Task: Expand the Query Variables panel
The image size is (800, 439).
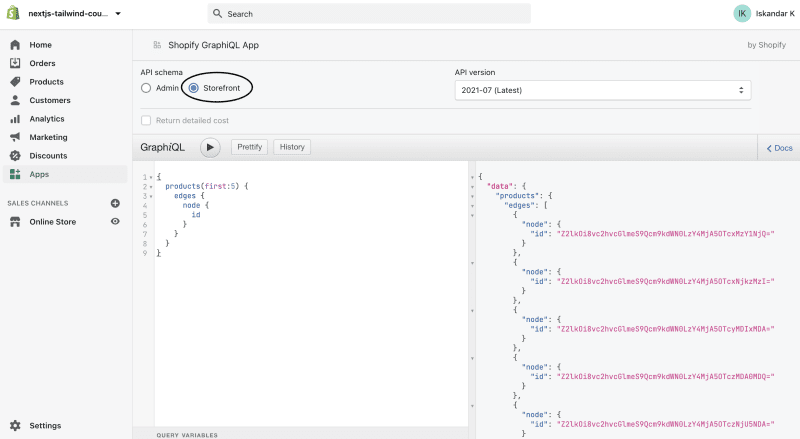Action: point(187,435)
